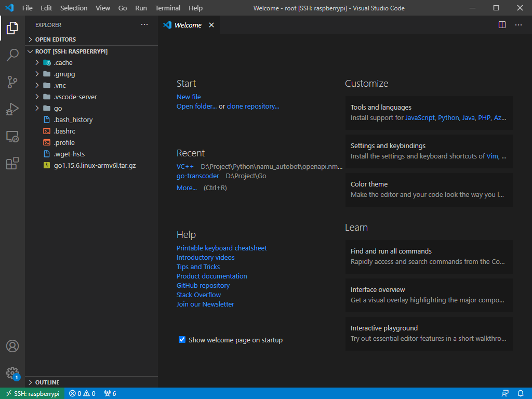
Task: Click the VS Code logo in title bar
Action: click(9, 8)
